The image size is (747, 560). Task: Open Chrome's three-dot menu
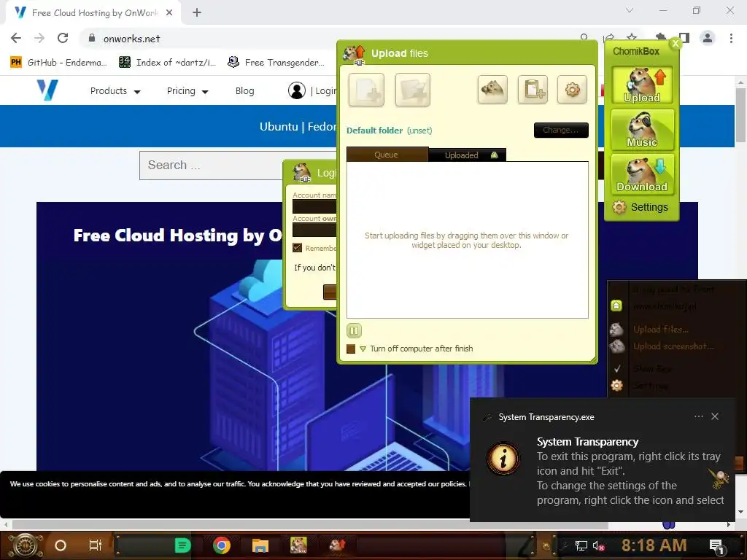731,38
